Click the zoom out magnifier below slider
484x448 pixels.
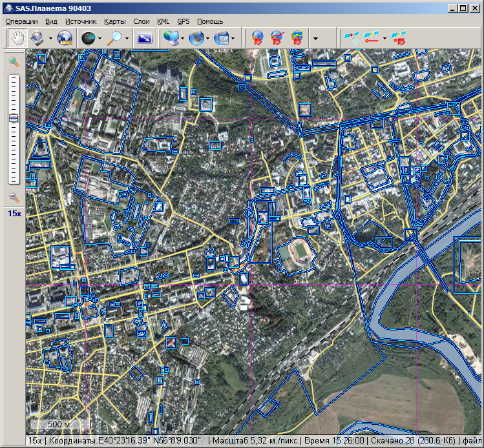(x=14, y=197)
